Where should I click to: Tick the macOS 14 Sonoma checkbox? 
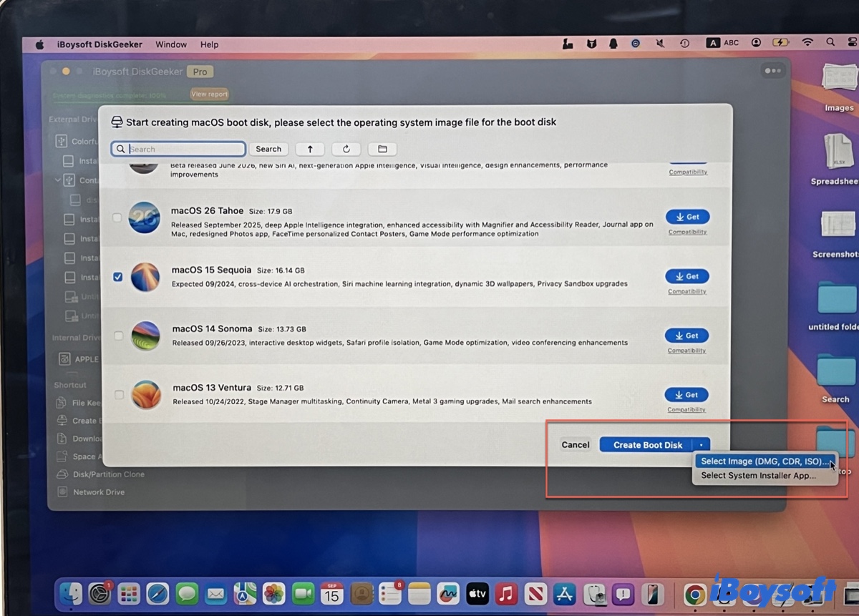119,336
